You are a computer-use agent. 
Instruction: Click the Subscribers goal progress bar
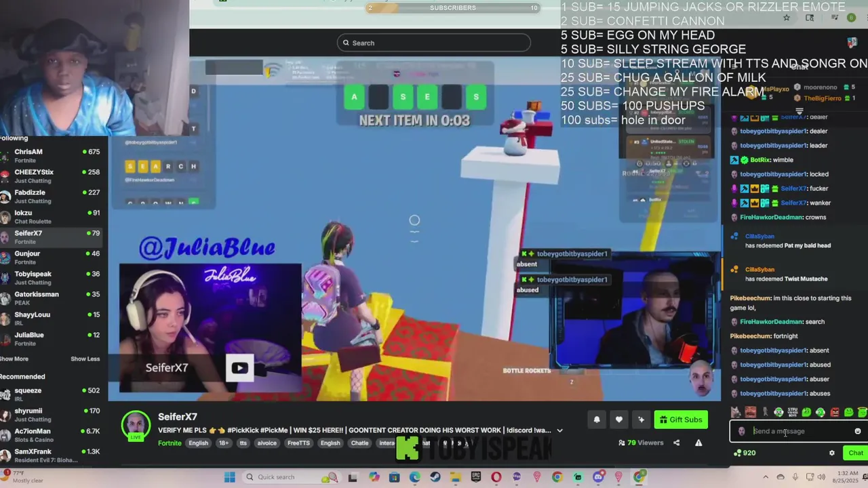coord(452,8)
